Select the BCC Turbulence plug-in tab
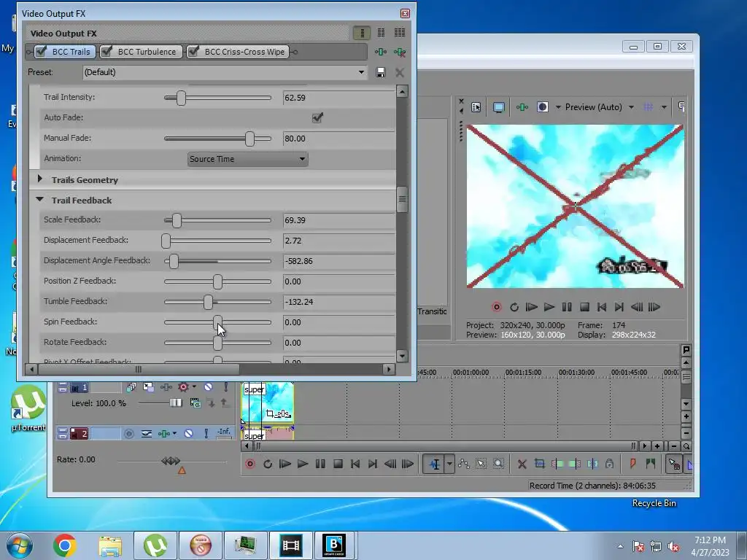The width and height of the screenshot is (747, 560). click(x=142, y=52)
